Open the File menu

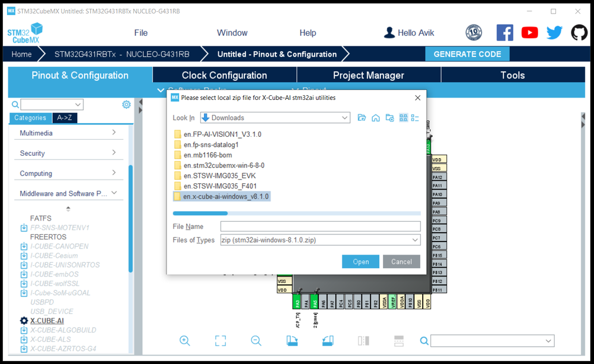(x=141, y=33)
